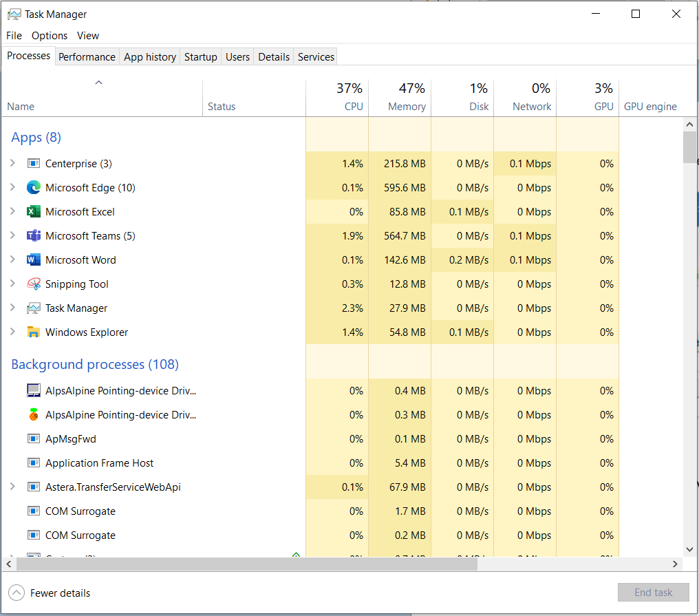
Task: Click the orange AlpsAlpine Pointing-device icon
Action: pos(33,414)
